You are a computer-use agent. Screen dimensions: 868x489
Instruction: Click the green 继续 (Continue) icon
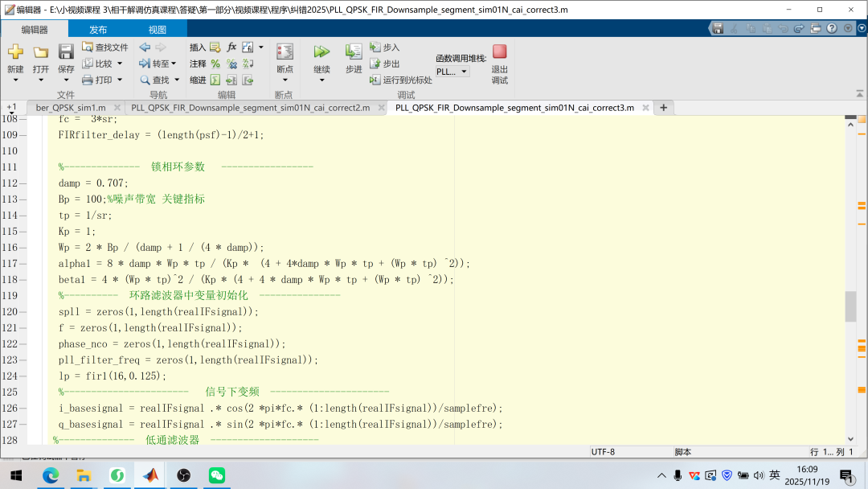(x=321, y=52)
